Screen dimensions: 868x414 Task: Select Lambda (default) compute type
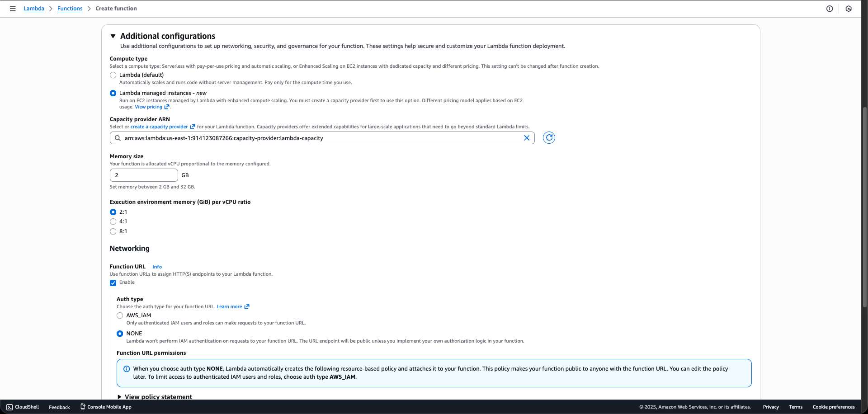113,75
